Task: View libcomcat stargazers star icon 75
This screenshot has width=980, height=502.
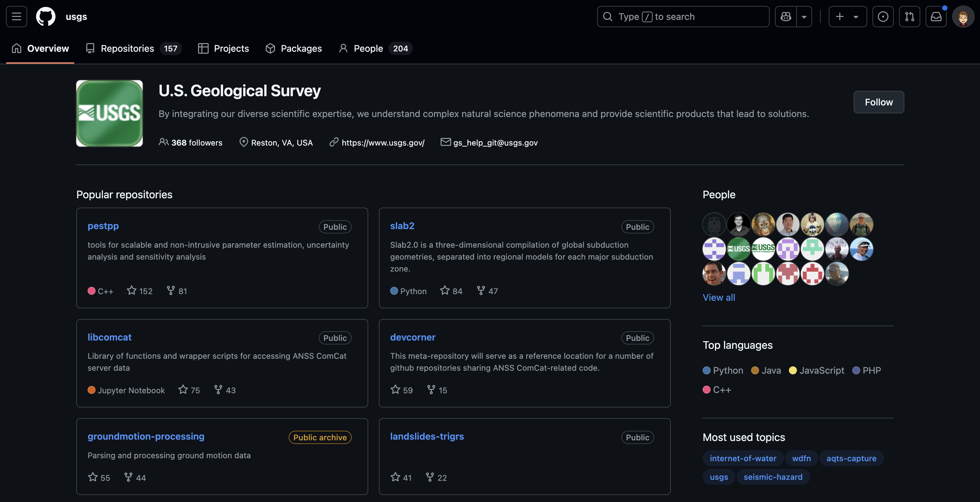Action: [189, 390]
